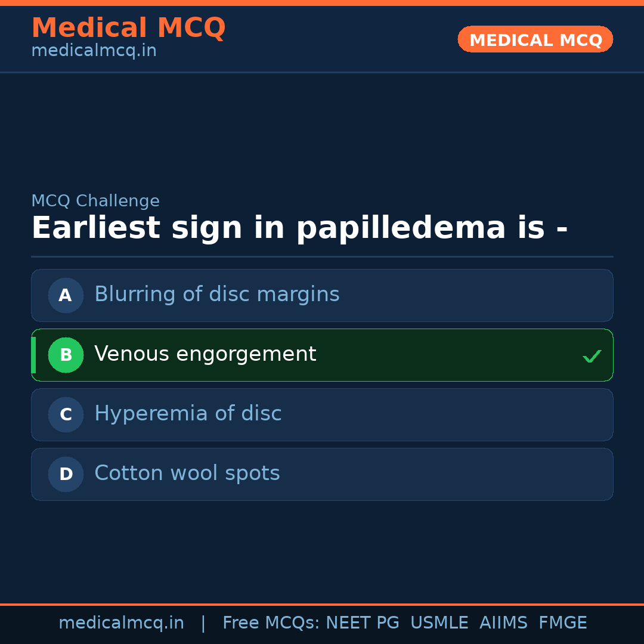
Task: Select answer text 'Blurring of disc margins'
Action: click(x=217, y=295)
